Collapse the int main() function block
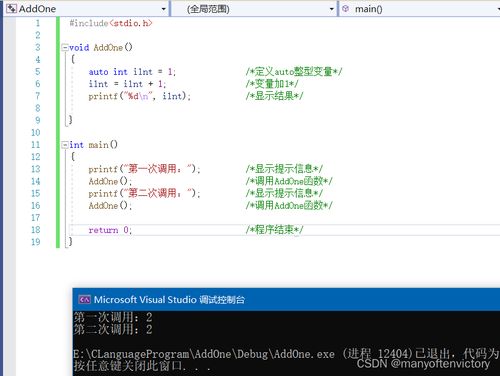500x376 pixels. point(65,145)
